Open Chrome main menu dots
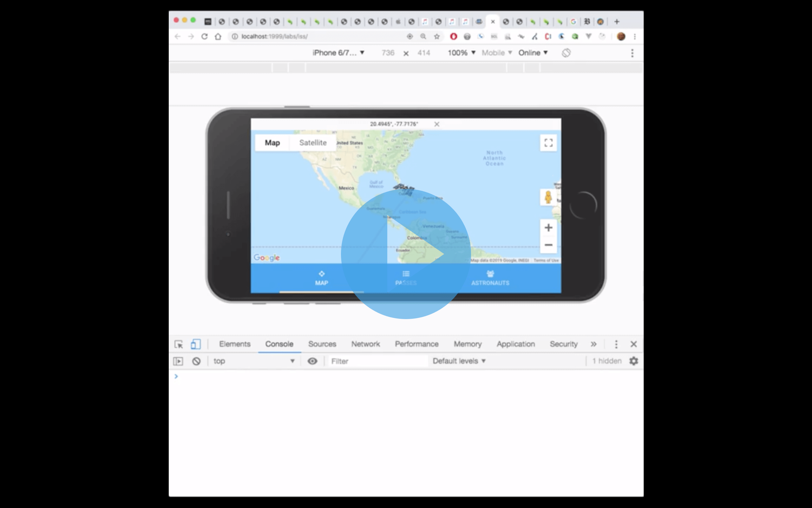 click(x=634, y=36)
